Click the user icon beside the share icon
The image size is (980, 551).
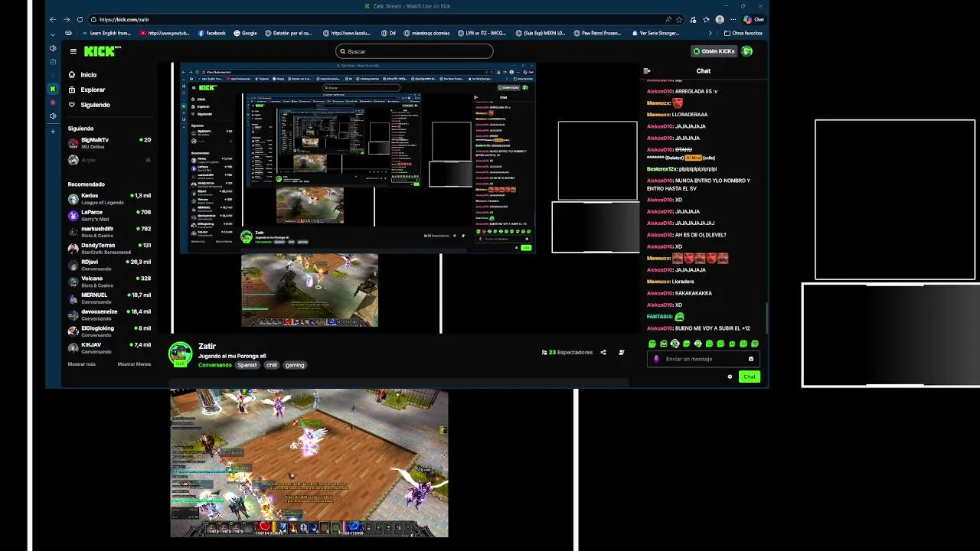pyautogui.click(x=621, y=353)
